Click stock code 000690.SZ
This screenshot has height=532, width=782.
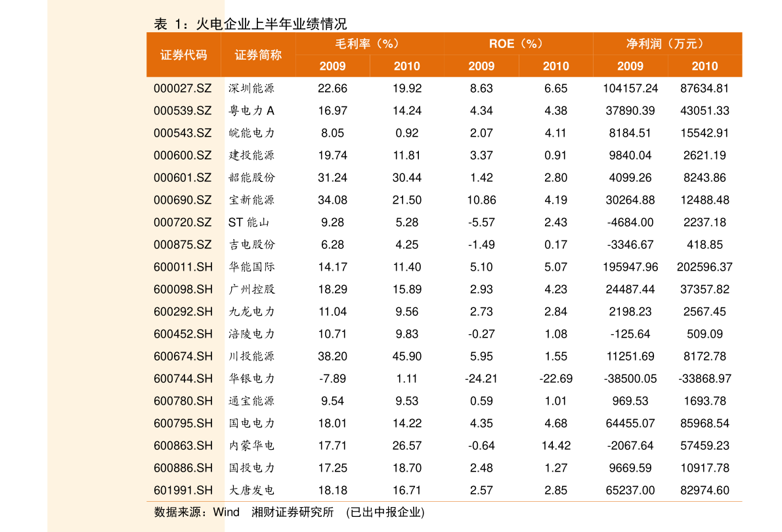coord(183,200)
